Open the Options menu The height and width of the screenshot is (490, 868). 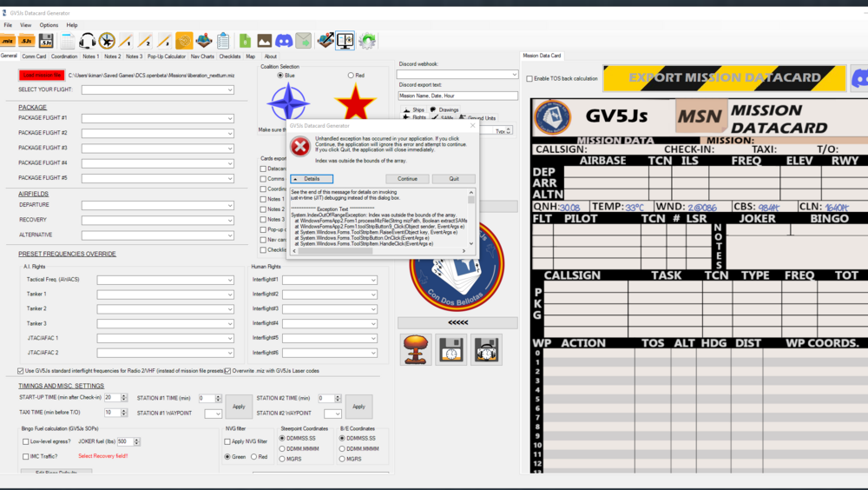pos(49,25)
